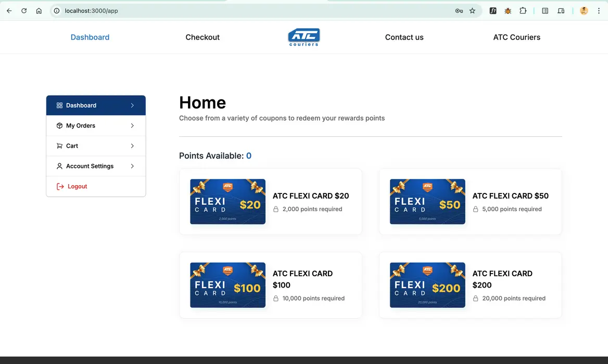Select Dashboard in the top navigation
The width and height of the screenshot is (608, 364).
click(x=90, y=37)
